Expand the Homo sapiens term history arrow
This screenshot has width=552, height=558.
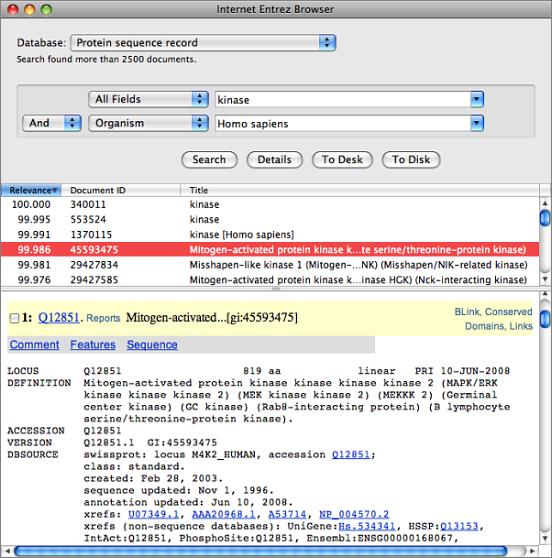click(x=477, y=123)
